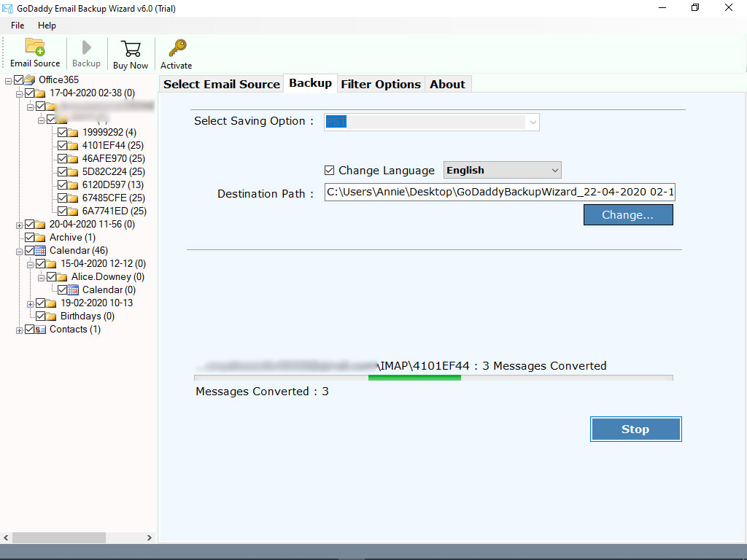
Task: Click the Alice.Downey Calendar icon
Action: click(x=73, y=289)
